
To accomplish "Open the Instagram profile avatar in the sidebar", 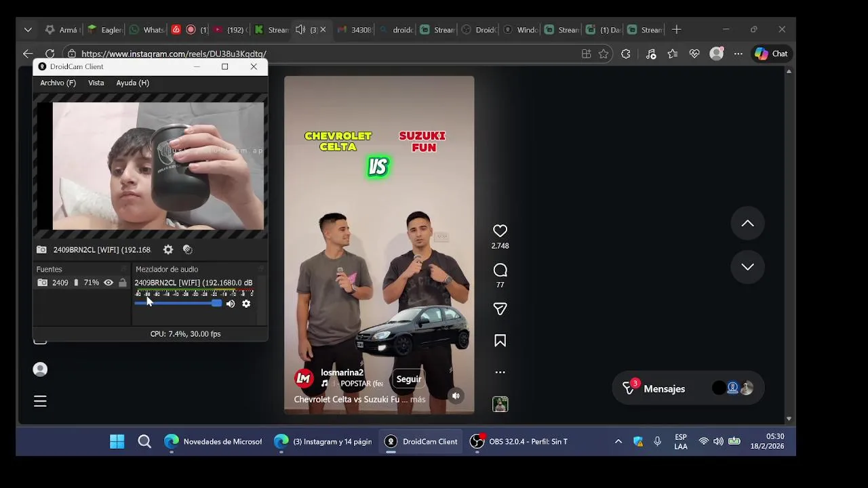I will [x=40, y=369].
